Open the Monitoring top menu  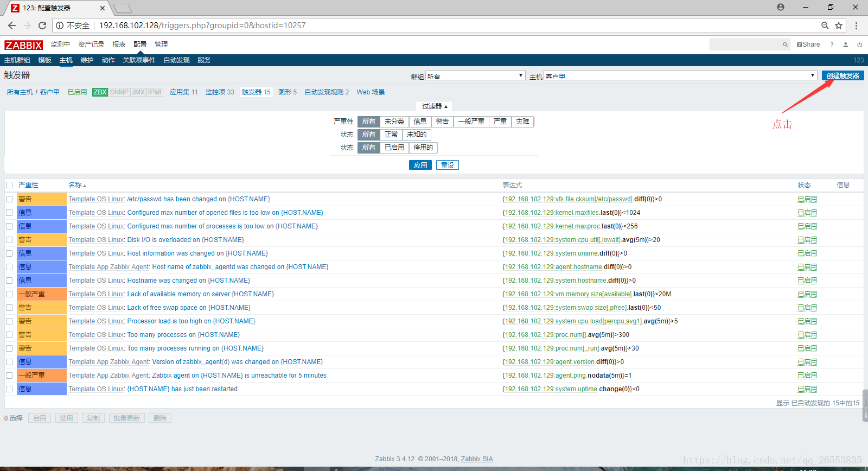point(60,44)
